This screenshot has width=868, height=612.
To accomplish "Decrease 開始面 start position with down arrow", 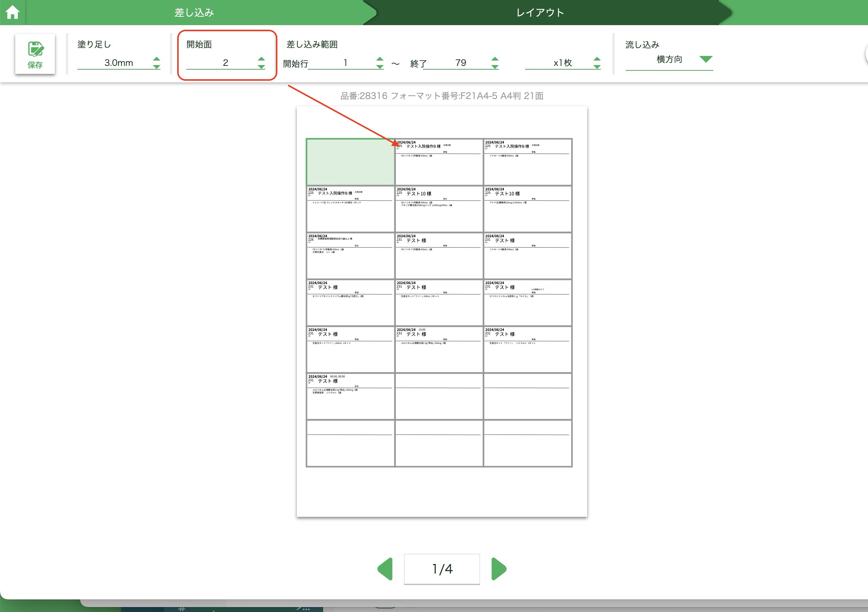I will (x=261, y=67).
